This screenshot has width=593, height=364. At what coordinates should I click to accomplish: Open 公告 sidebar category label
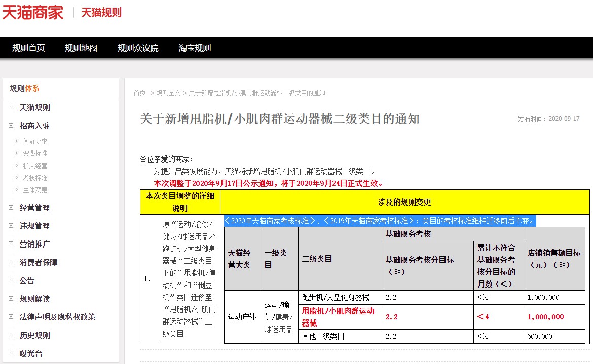(x=27, y=280)
